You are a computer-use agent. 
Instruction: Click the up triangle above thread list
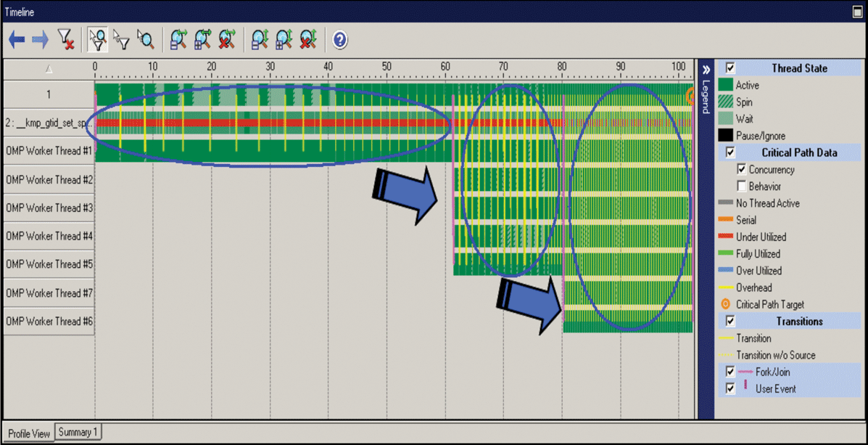click(49, 70)
